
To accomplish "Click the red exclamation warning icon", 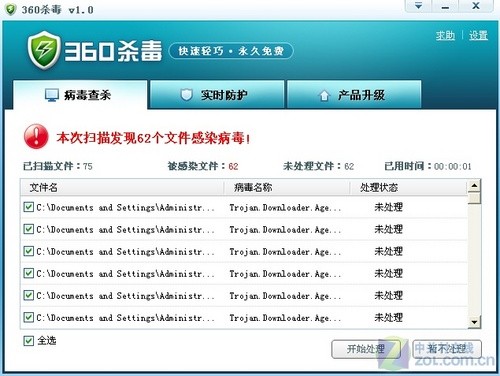I will click(x=36, y=137).
